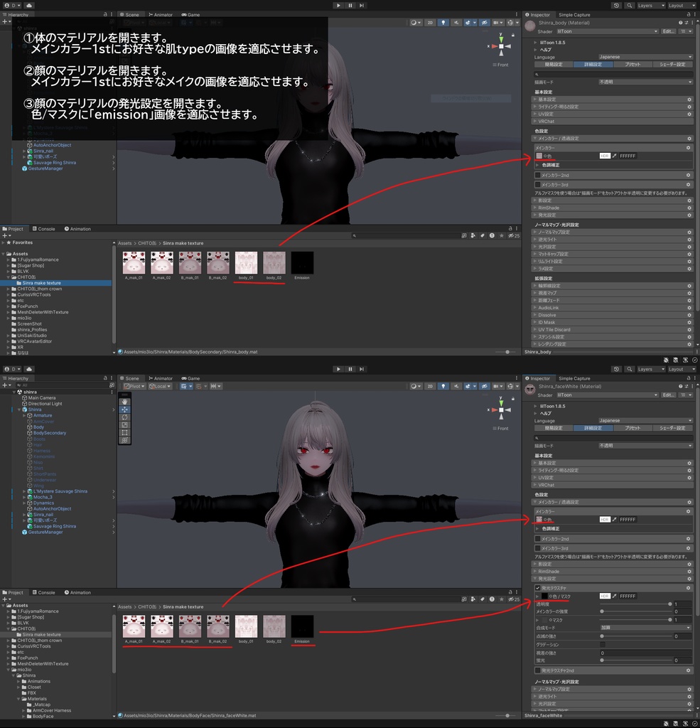The image size is (700, 728).
Task: Click HDR button beside メインカラー in Shinra_faceWhite inspector
Action: click(604, 520)
